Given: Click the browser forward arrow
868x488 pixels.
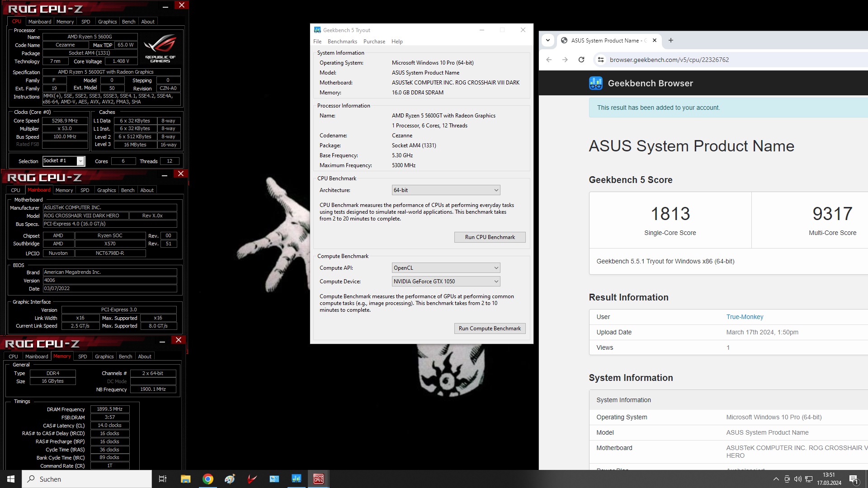Looking at the screenshot, I should (x=565, y=60).
